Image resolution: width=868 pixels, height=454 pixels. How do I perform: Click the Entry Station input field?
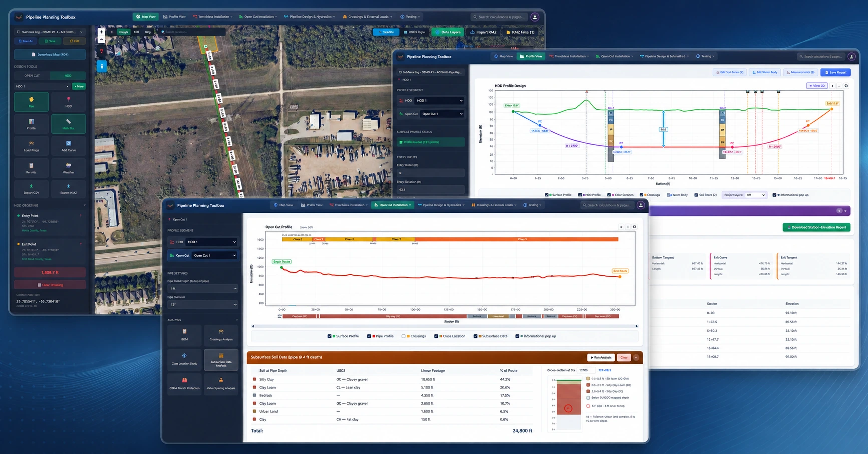tap(430, 173)
